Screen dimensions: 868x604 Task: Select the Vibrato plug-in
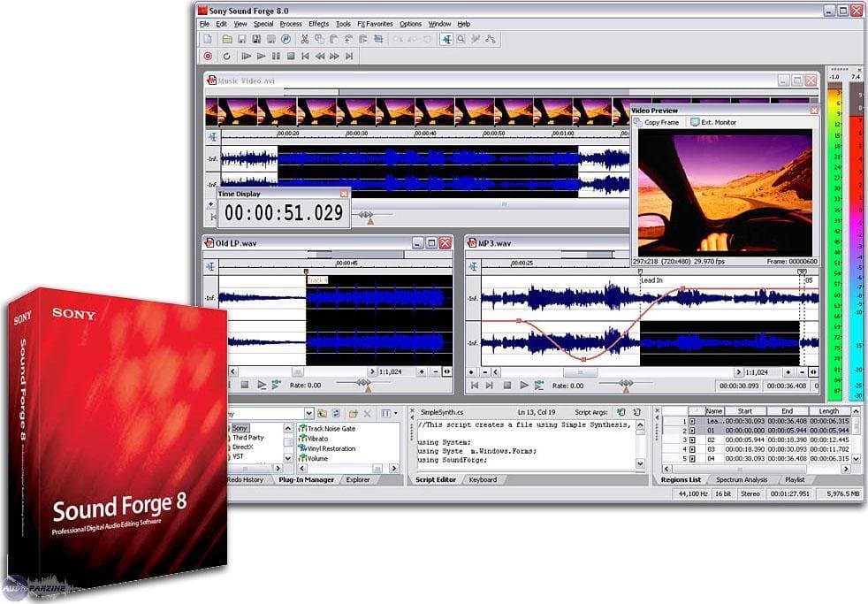coord(313,439)
